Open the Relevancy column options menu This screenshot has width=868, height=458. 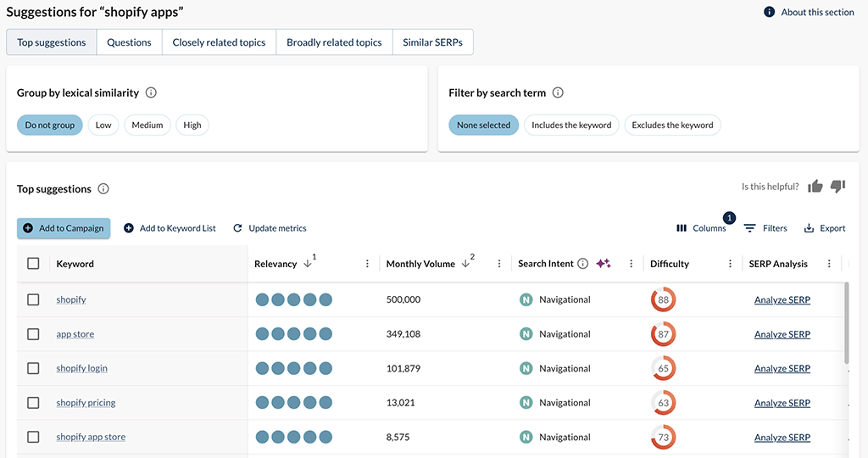click(367, 264)
